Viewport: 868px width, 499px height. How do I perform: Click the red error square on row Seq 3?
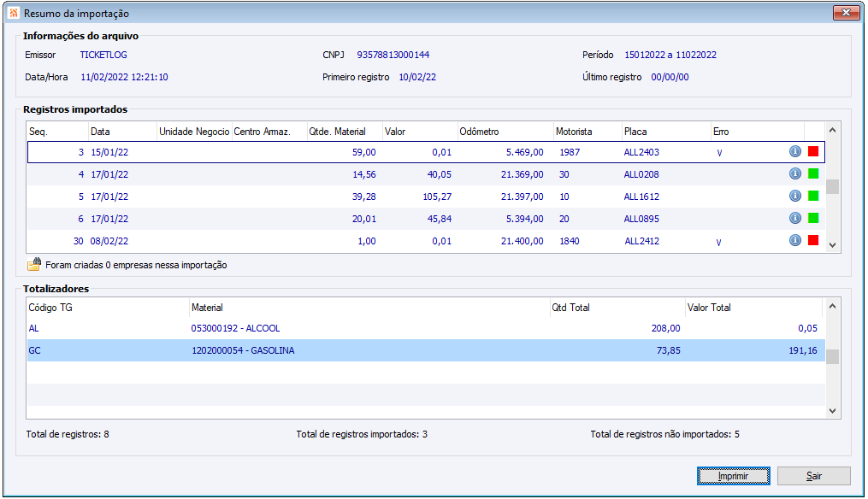[814, 152]
